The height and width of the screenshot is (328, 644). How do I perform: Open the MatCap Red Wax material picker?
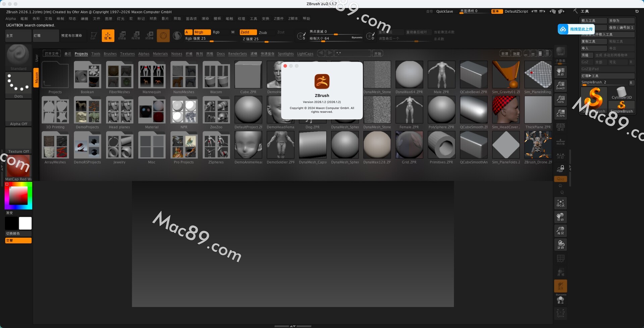[18, 167]
